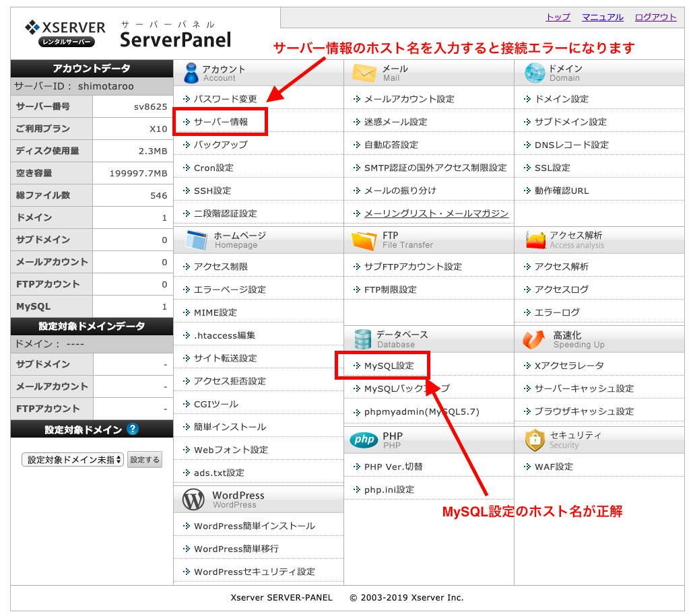The height and width of the screenshot is (616, 693).
Task: Open メールの振り分け
Action: coord(400,191)
